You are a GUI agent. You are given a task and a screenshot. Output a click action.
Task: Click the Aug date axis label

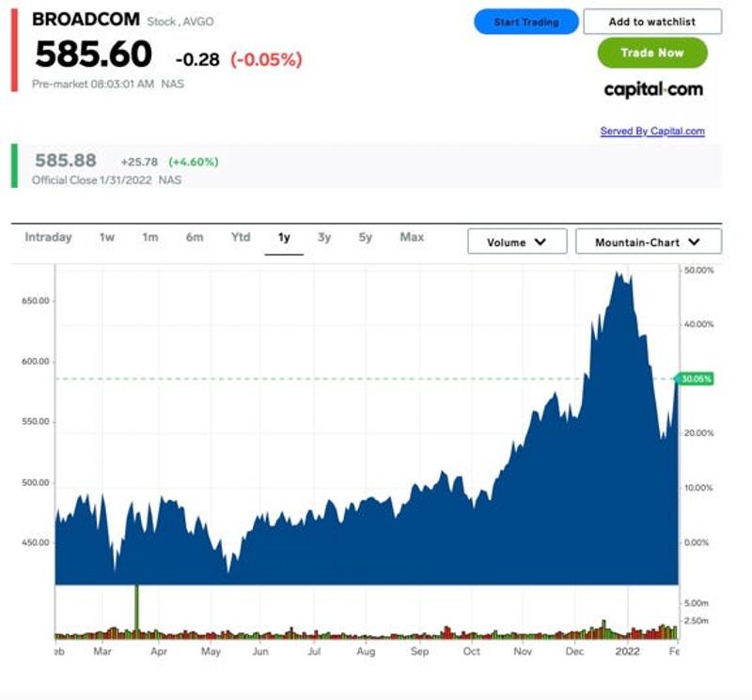(366, 652)
